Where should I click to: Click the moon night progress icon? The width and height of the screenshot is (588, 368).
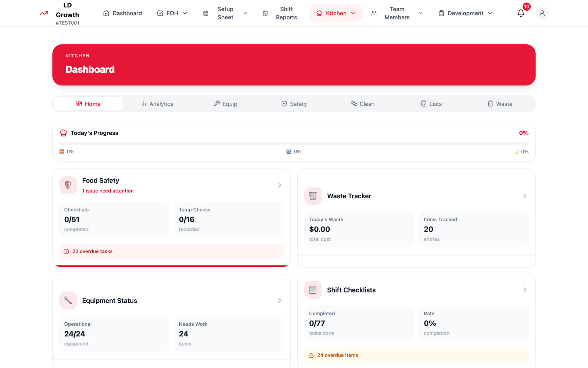[x=516, y=152]
